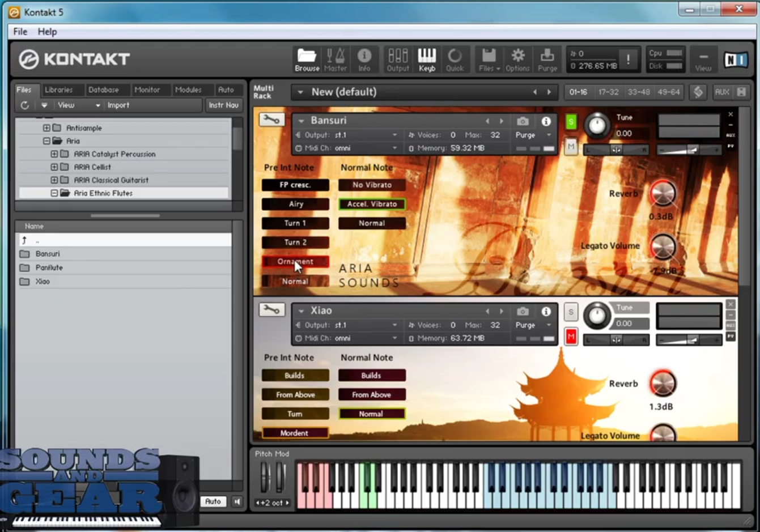Open the Options gear dialog

[x=517, y=59]
